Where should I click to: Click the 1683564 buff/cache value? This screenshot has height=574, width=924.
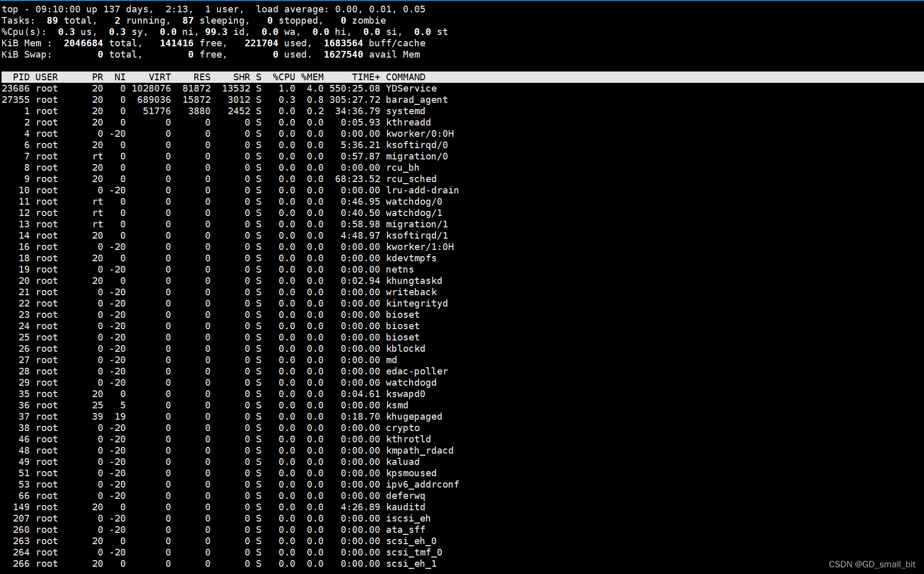[343, 43]
